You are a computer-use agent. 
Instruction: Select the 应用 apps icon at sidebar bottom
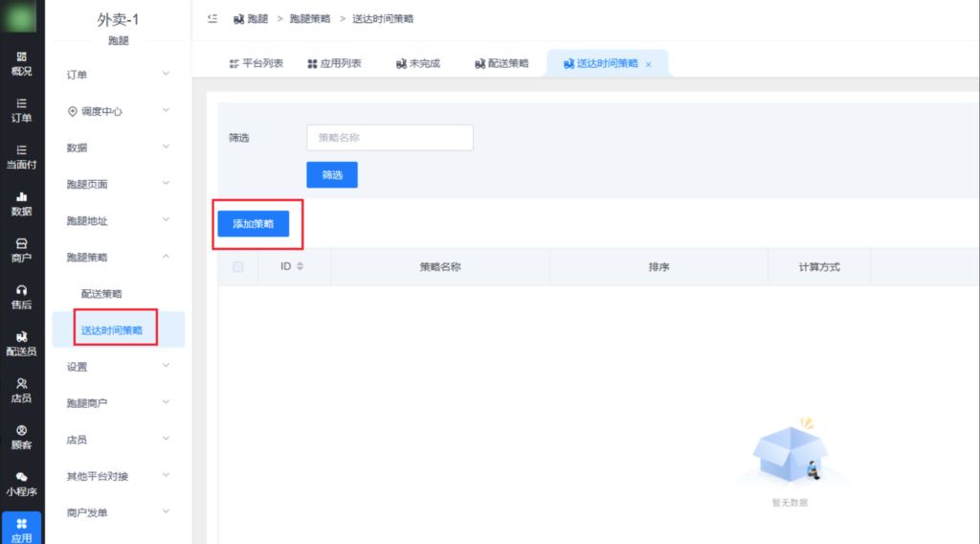pyautogui.click(x=21, y=529)
